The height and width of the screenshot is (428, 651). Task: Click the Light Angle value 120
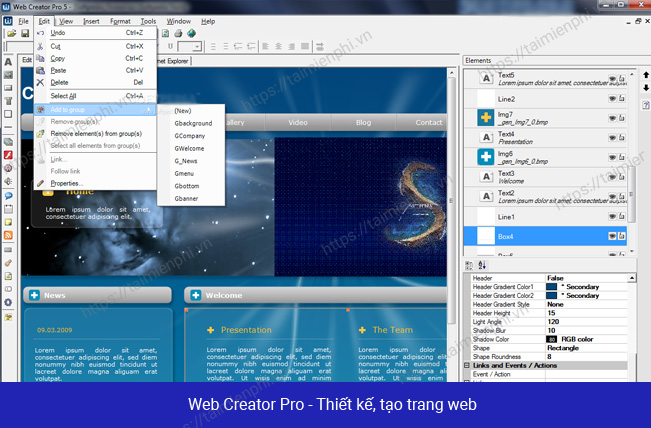[553, 322]
